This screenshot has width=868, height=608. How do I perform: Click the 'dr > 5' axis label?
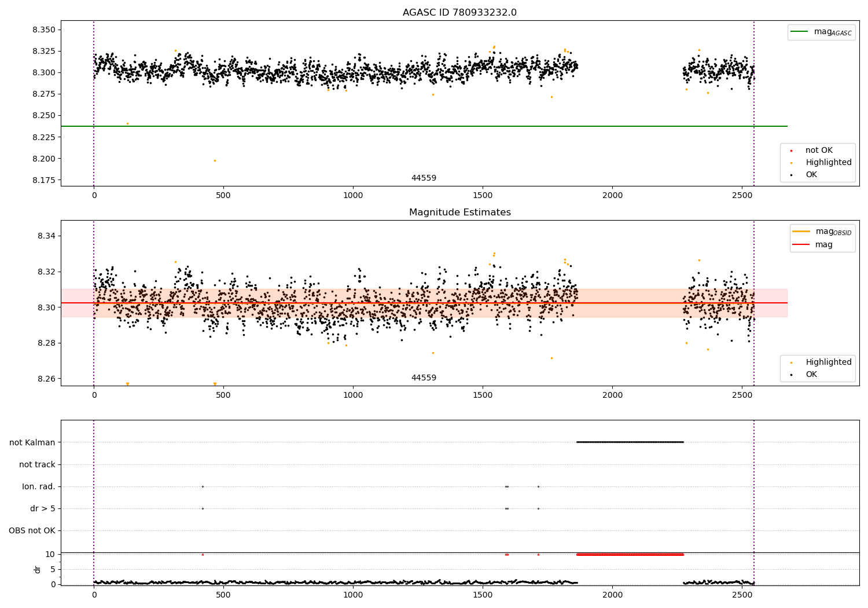click(x=43, y=508)
